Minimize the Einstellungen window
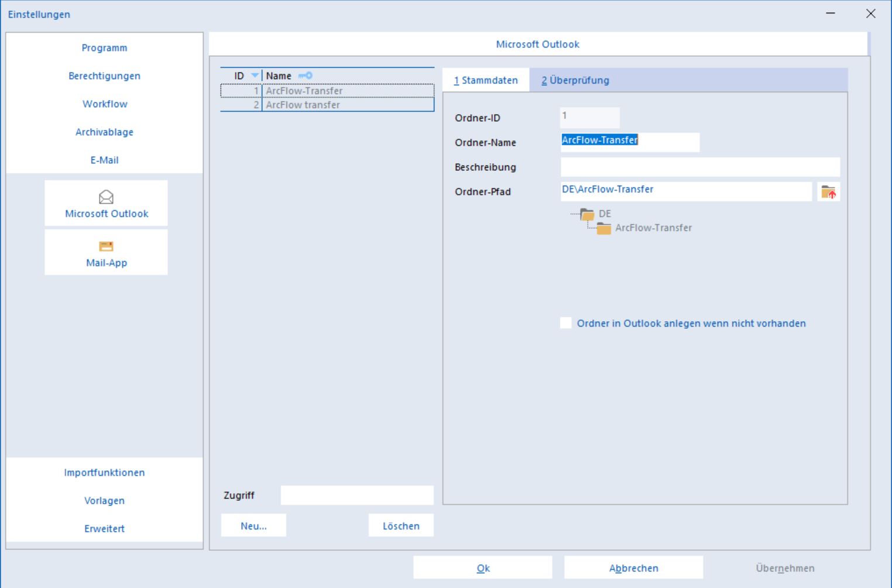The height and width of the screenshot is (588, 892). [831, 13]
